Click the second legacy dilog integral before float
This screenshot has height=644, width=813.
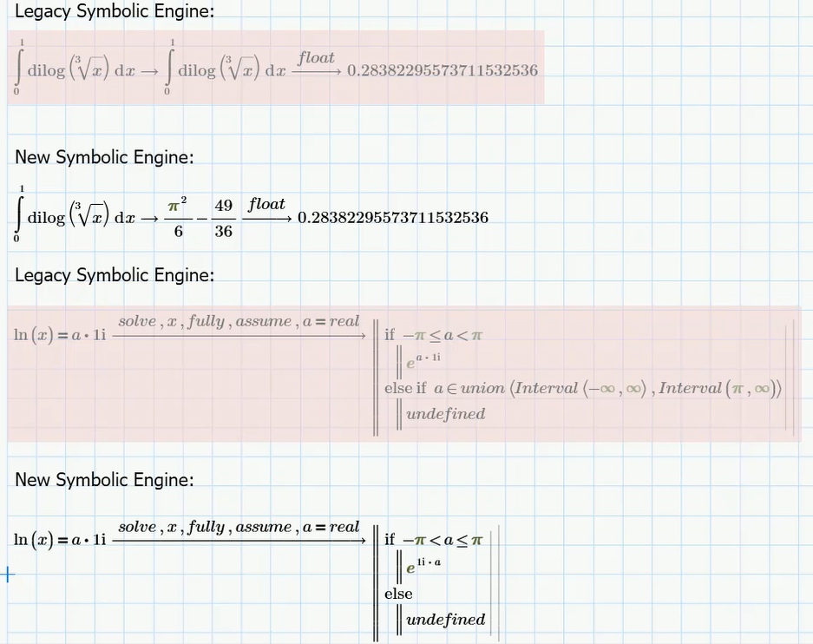coord(225,68)
